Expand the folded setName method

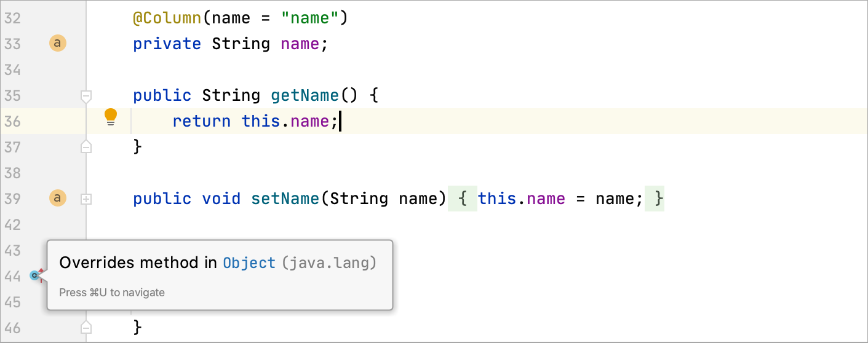pos(86,199)
